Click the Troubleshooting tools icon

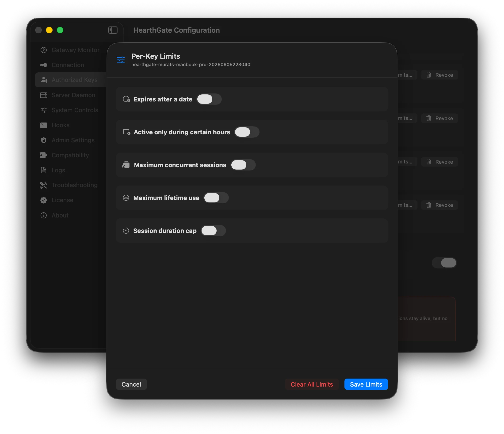(44, 185)
